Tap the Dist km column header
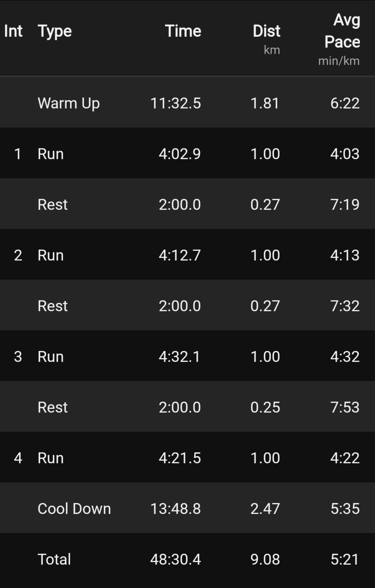 266,38
